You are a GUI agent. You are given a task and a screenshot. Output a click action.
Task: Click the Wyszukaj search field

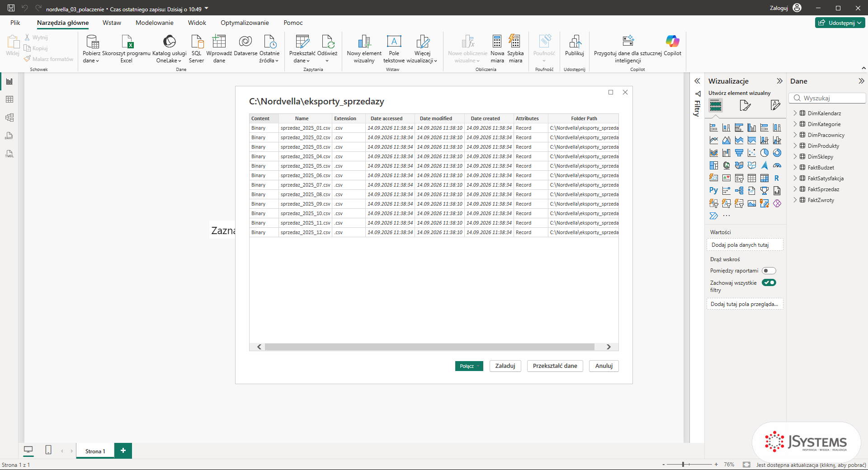click(x=827, y=98)
